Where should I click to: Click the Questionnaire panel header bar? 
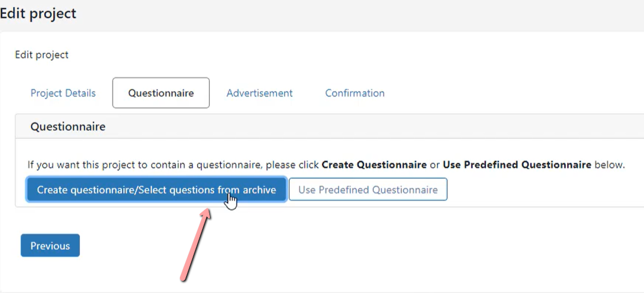[x=329, y=127]
